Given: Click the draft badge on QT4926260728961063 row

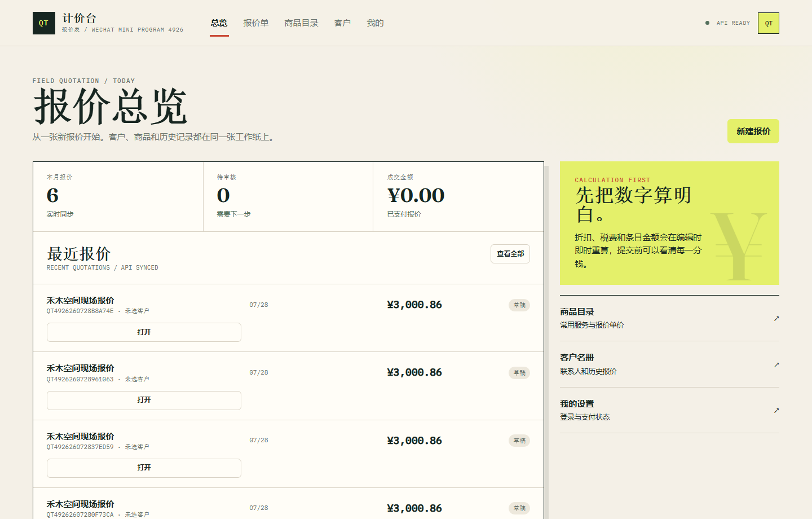Looking at the screenshot, I should pyautogui.click(x=519, y=373).
